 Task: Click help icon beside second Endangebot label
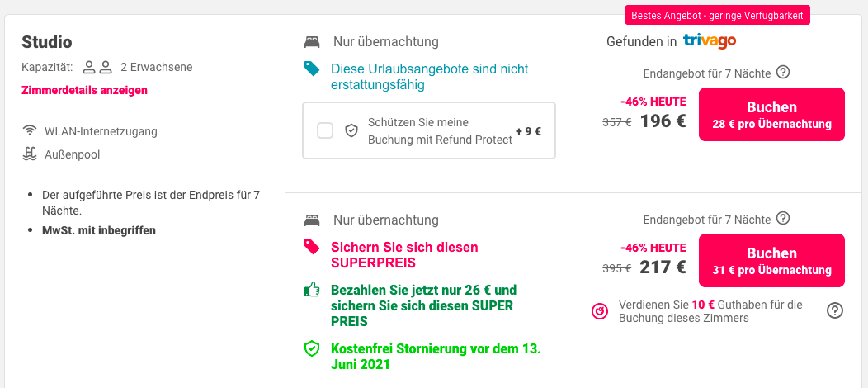(x=783, y=218)
